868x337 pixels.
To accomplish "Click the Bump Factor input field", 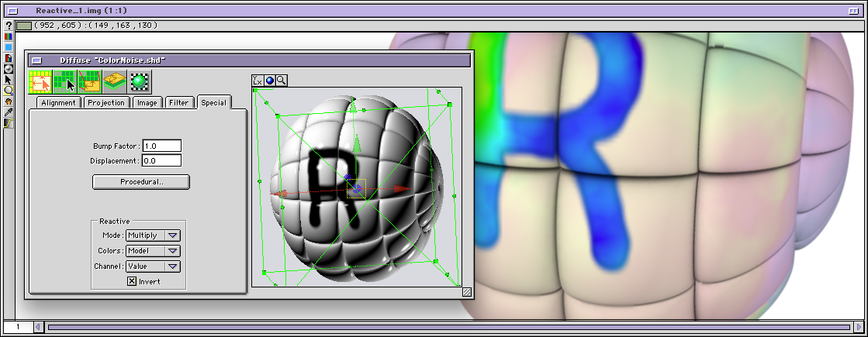I will (161, 146).
